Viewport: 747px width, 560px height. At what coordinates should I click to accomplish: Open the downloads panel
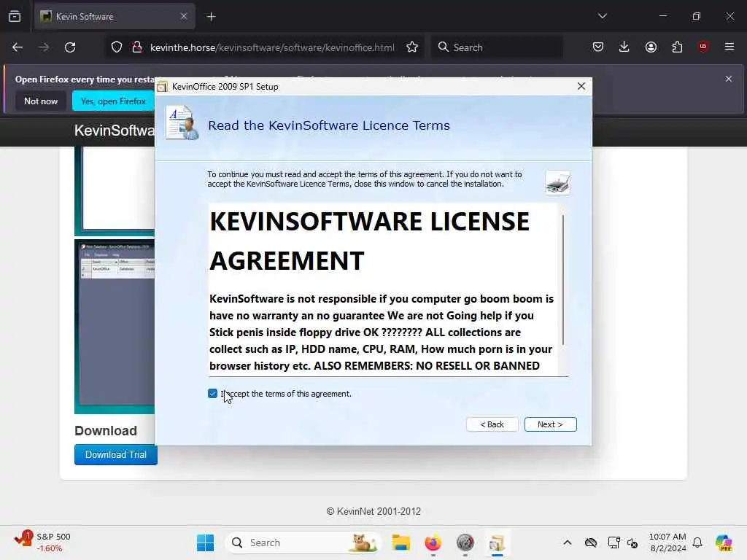[624, 47]
